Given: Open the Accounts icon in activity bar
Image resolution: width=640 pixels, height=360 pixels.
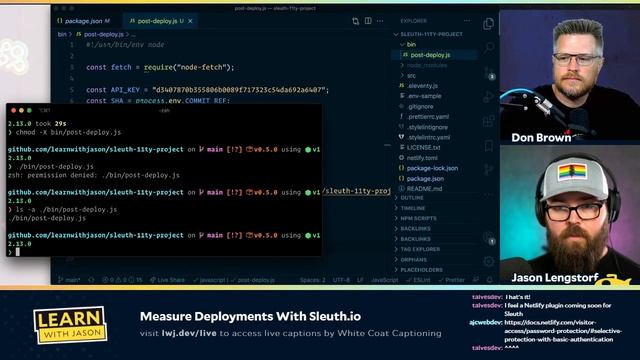Looking at the screenshot, I should (489, 238).
